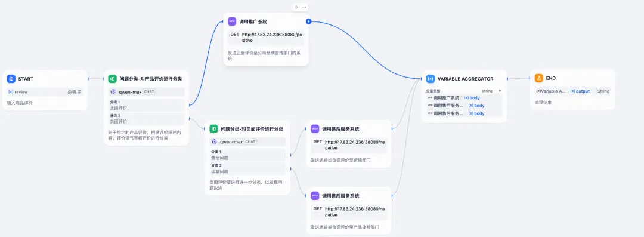Click the 流程结束 description
Image resolution: width=644 pixels, height=237 pixels.
point(543,103)
